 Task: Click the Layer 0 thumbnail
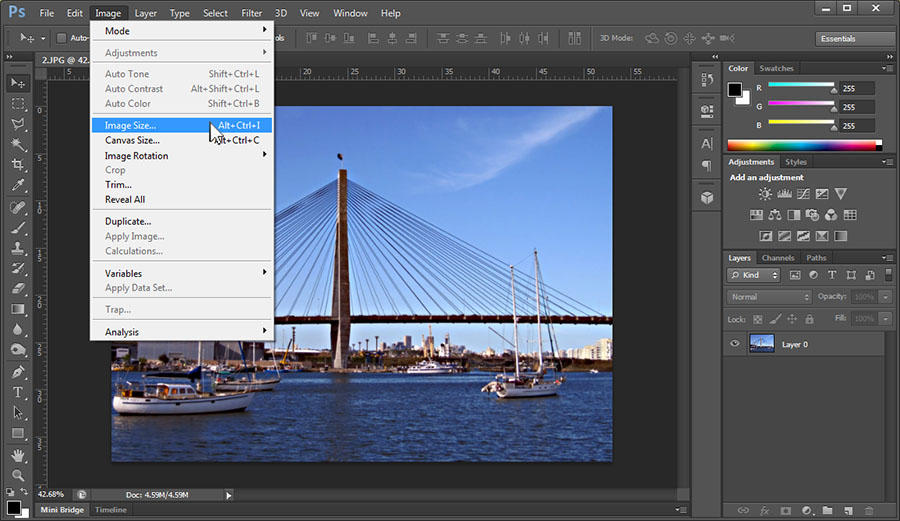762,344
